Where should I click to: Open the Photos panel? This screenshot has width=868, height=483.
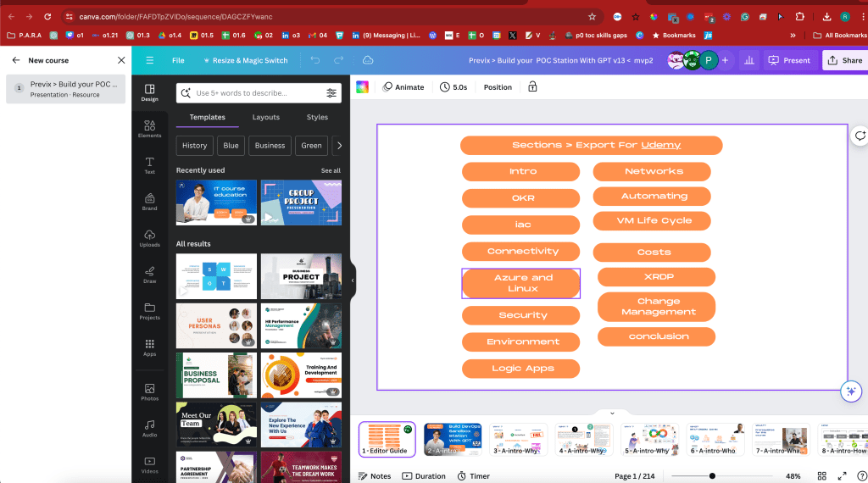tap(149, 392)
